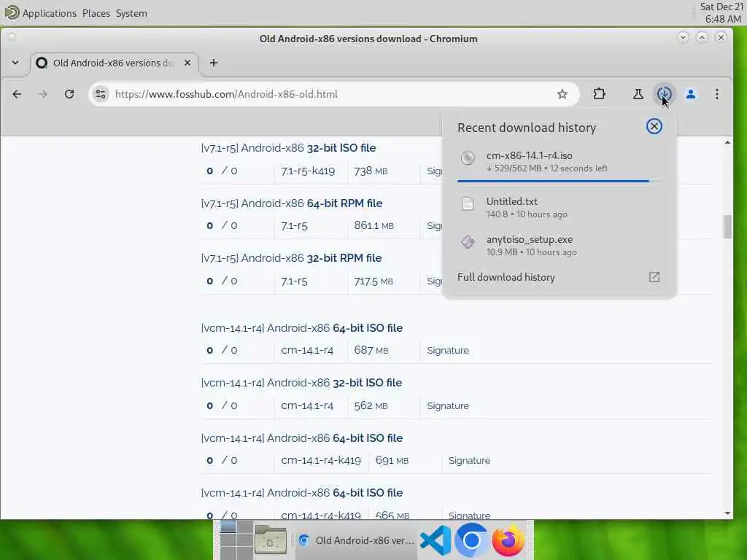The image size is (747, 560).
Task: Open the profile avatar menu
Action: [x=690, y=94]
